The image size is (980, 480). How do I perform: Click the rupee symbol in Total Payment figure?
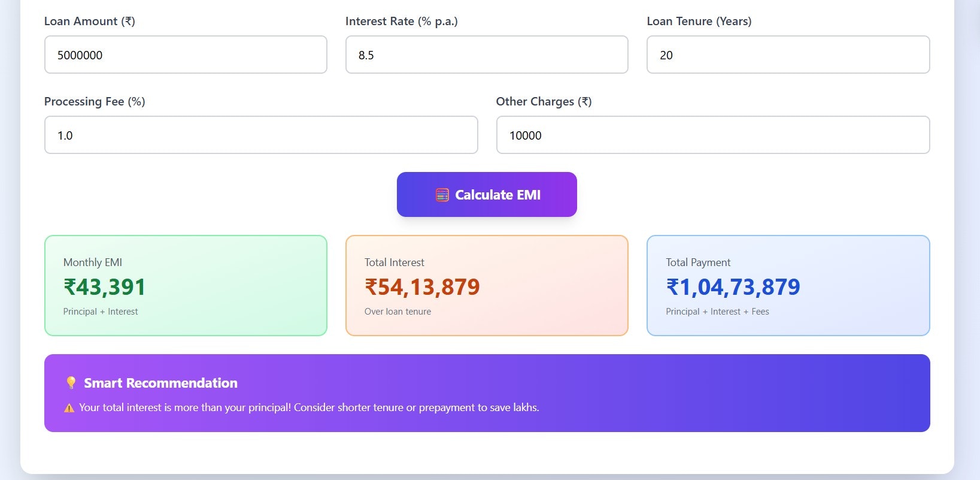[672, 287]
